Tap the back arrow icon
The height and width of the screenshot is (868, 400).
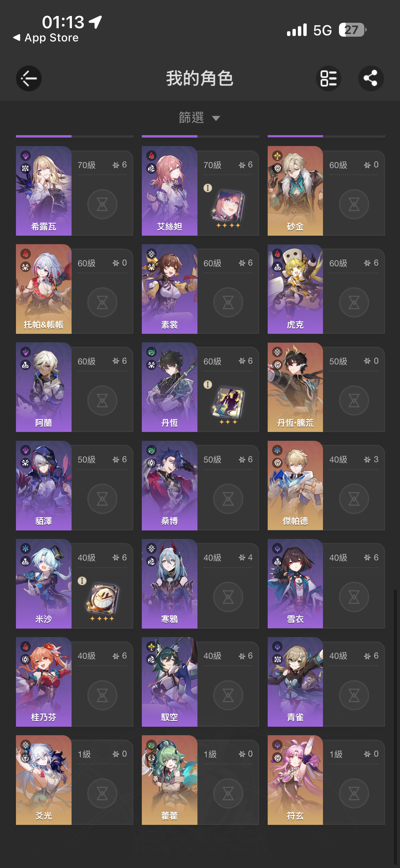29,78
